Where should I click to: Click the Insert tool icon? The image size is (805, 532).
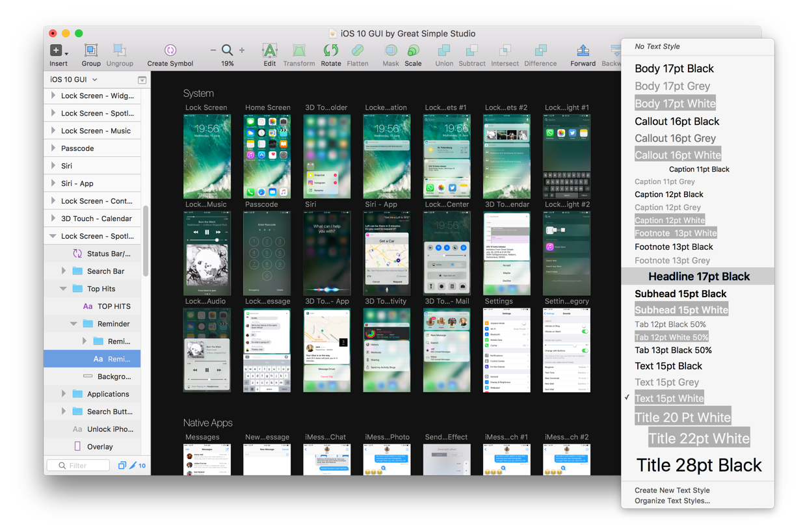[x=57, y=51]
